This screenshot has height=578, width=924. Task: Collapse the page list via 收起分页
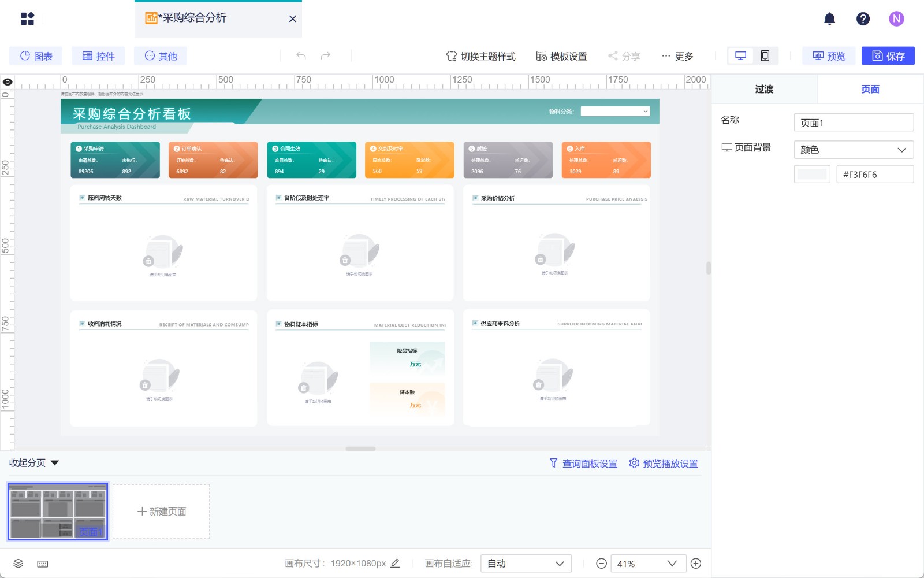(34, 463)
